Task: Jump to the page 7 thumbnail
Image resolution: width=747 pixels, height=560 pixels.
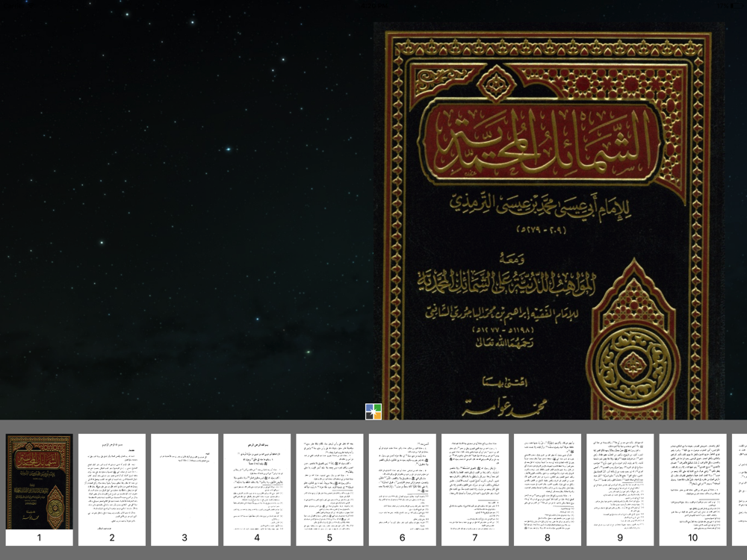Action: click(x=475, y=490)
